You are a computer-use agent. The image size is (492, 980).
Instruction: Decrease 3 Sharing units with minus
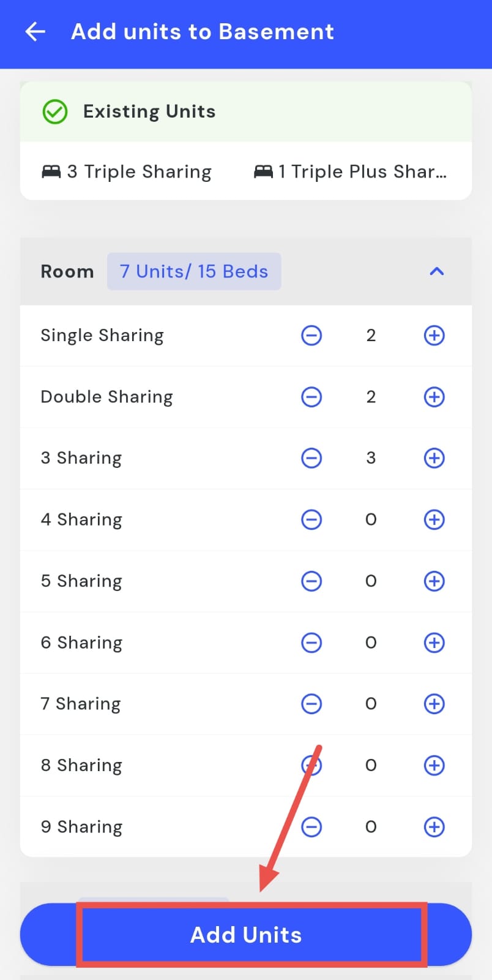tap(311, 458)
